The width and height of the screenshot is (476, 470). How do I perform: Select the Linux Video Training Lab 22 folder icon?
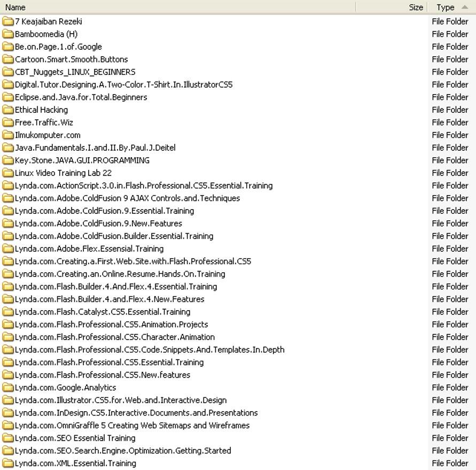click(x=8, y=173)
